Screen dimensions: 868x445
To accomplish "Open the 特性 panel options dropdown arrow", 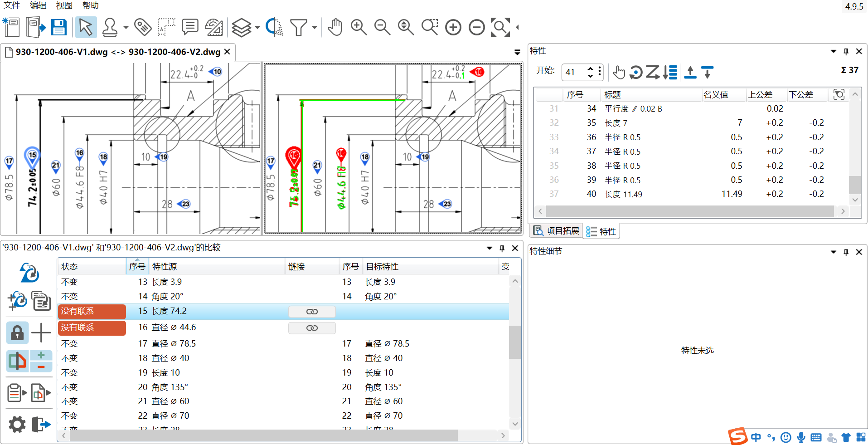I will click(x=833, y=51).
